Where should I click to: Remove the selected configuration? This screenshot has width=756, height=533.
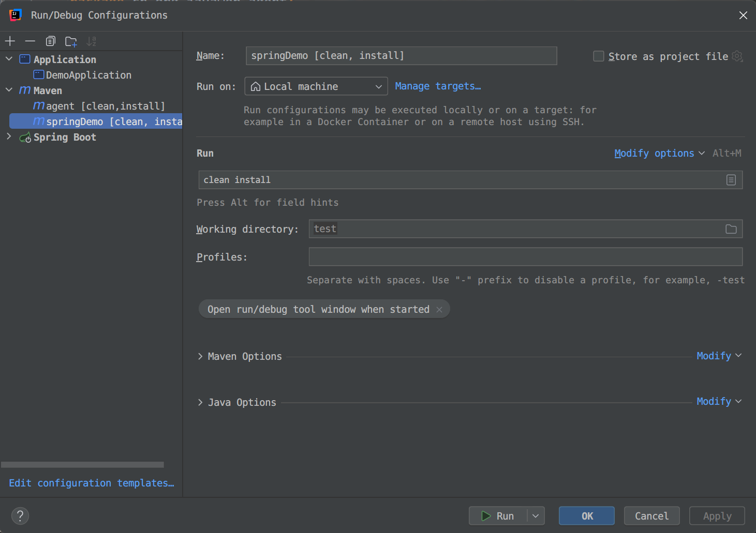coord(30,41)
